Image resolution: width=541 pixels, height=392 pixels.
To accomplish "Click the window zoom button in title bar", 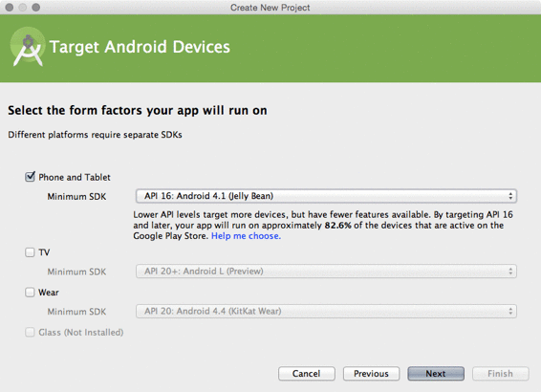I will pyautogui.click(x=36, y=8).
